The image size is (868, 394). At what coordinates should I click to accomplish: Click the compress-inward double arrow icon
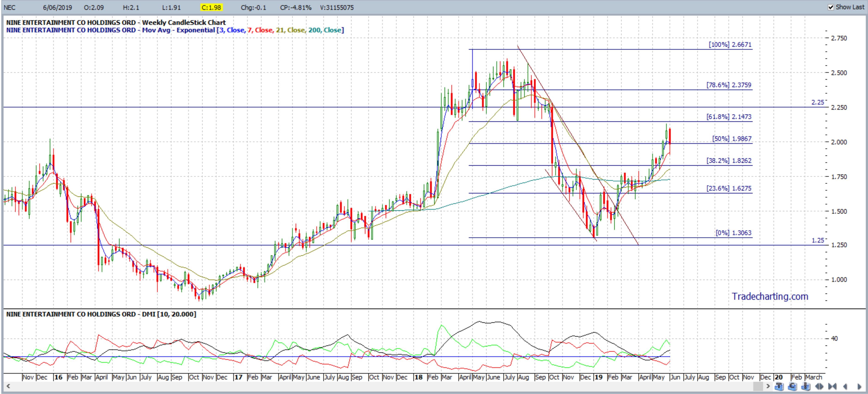[x=832, y=386]
